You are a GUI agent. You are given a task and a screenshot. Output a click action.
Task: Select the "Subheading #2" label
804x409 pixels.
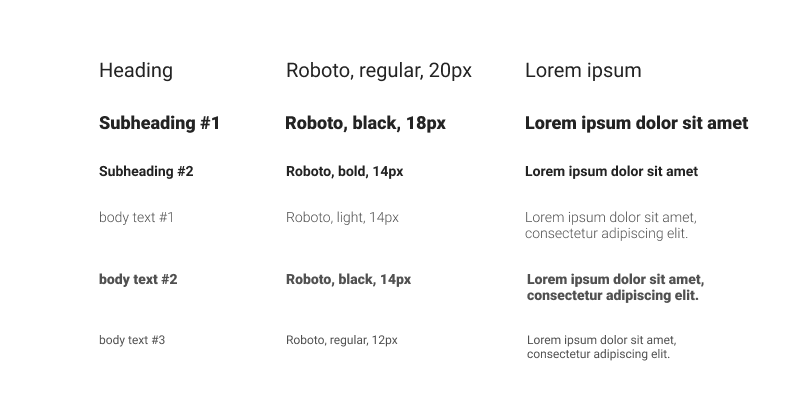[x=146, y=171]
